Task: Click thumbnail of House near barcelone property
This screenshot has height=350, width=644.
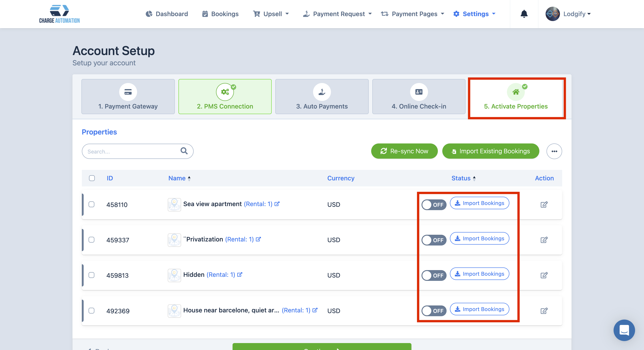Action: [x=174, y=310]
